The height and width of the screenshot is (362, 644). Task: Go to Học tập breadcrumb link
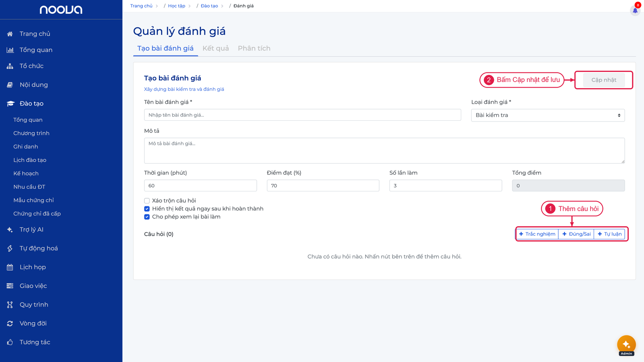pyautogui.click(x=177, y=6)
